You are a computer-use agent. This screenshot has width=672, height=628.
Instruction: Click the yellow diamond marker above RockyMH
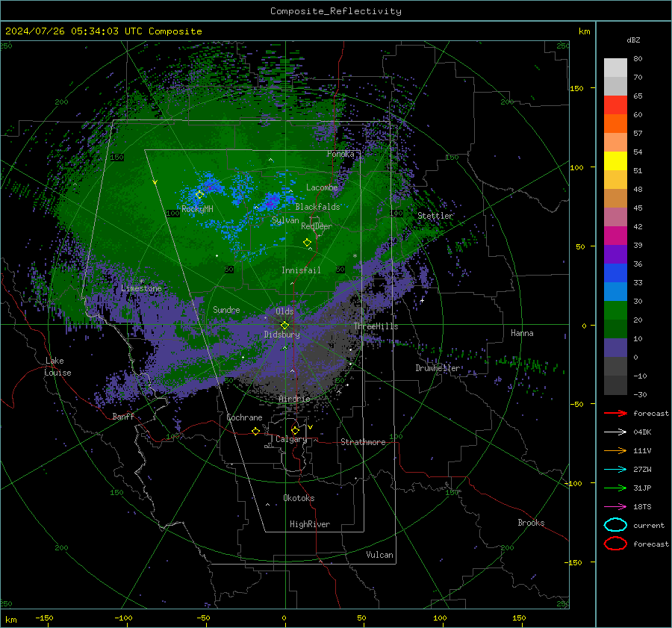click(x=199, y=195)
